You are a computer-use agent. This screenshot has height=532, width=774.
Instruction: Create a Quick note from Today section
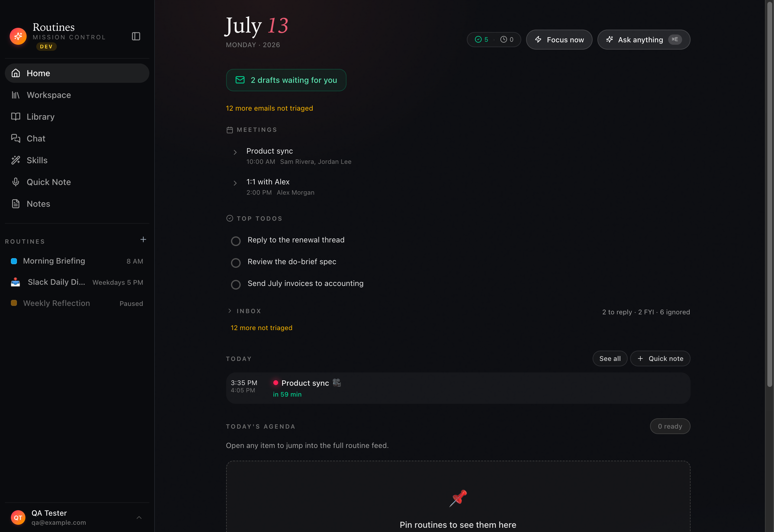pyautogui.click(x=660, y=358)
